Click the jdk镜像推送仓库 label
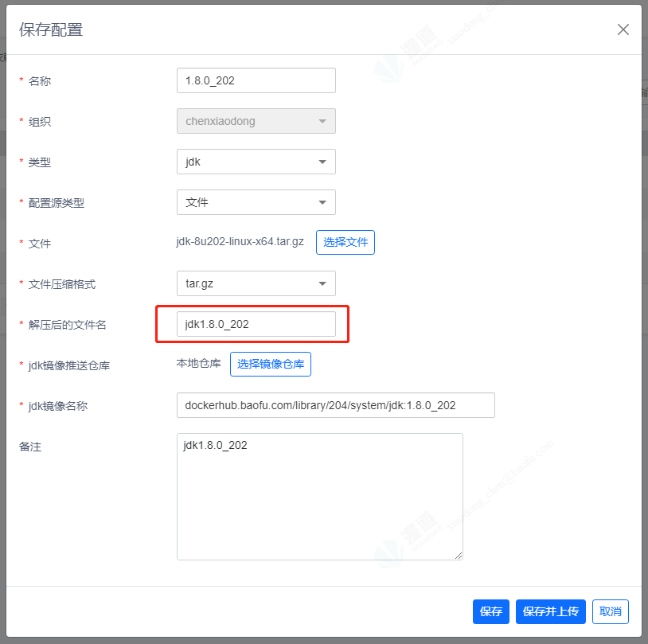The width and height of the screenshot is (648, 644). click(69, 365)
